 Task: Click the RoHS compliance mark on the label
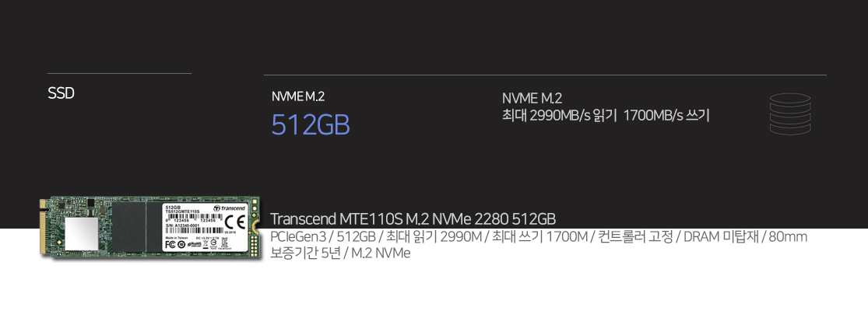pos(195,244)
